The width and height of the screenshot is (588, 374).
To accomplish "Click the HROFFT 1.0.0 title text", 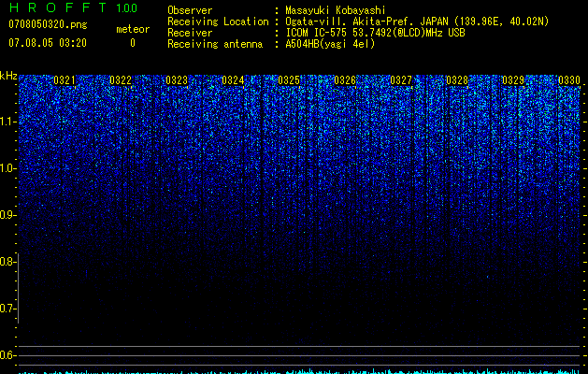I will (73, 7).
